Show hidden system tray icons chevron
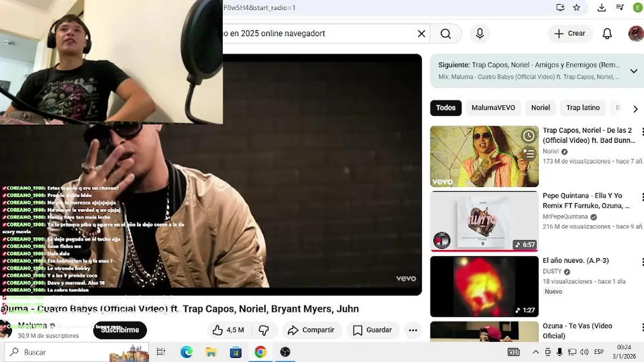Viewport: 644px width, 362px height. [535, 352]
